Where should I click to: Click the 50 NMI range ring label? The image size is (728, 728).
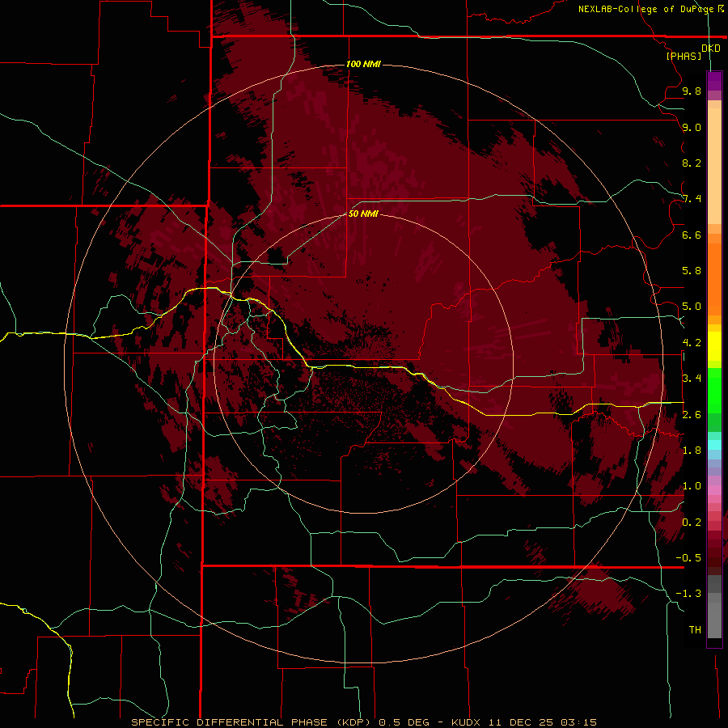pos(363,214)
